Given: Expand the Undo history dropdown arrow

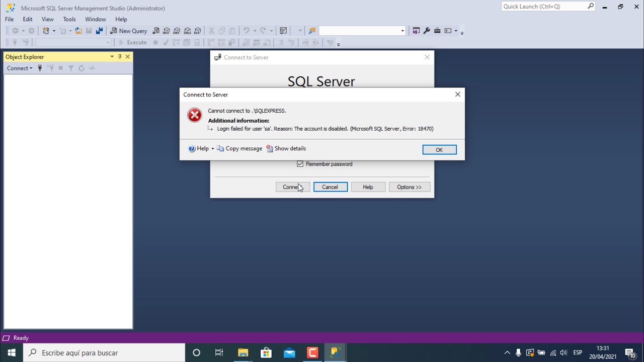Looking at the screenshot, I should point(254,31).
